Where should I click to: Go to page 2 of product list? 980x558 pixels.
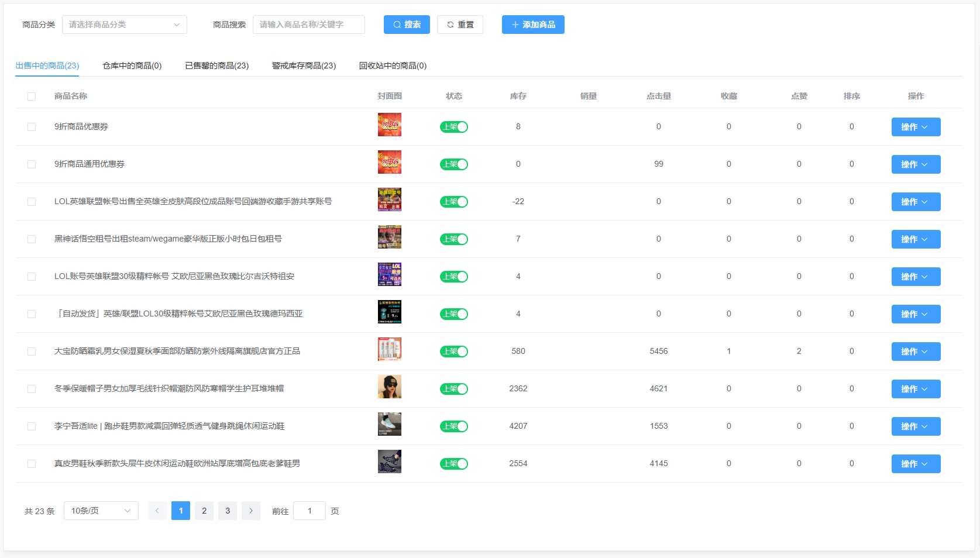[204, 511]
